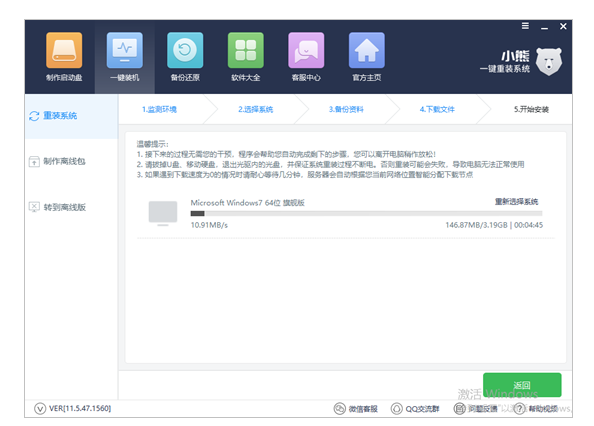594x426 pixels.
Task: Open 微信客服 WeChat support
Action: tap(363, 409)
